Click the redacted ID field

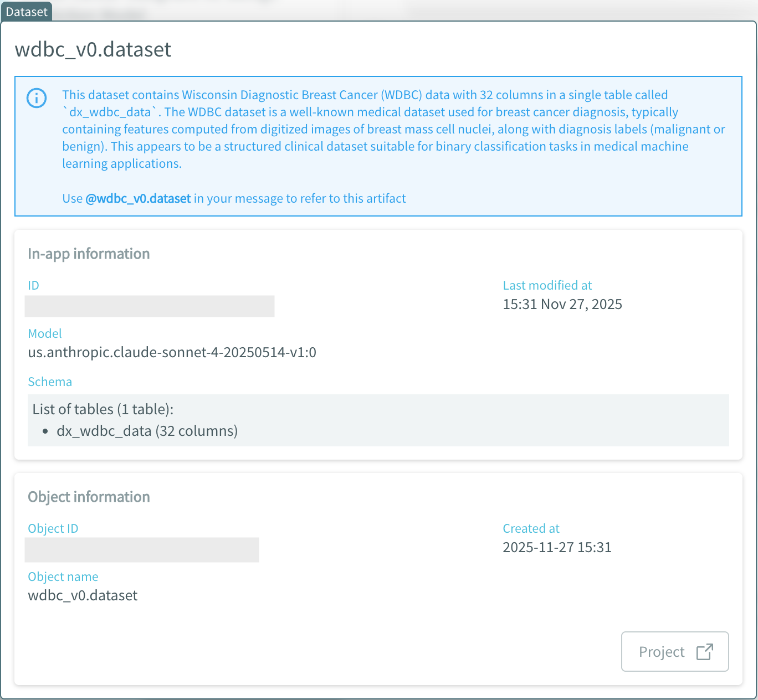(150, 306)
